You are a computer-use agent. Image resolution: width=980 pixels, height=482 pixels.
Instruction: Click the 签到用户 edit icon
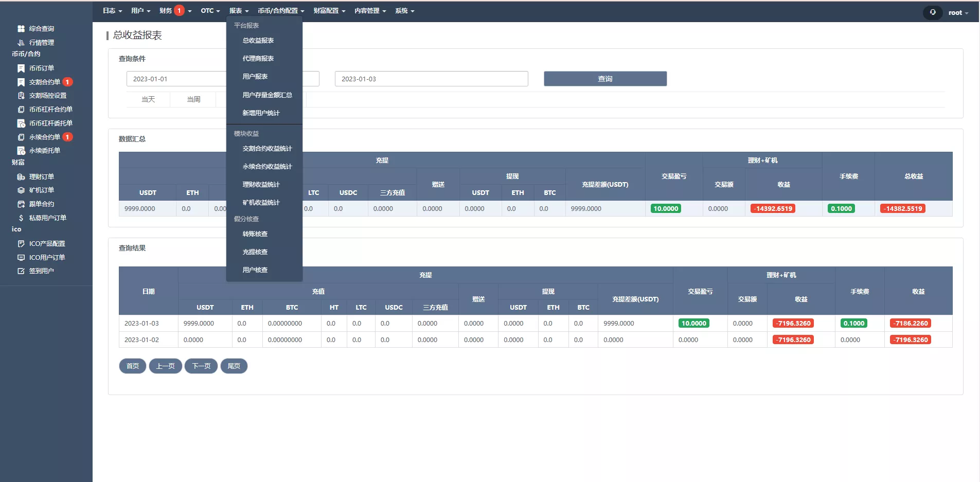21,271
